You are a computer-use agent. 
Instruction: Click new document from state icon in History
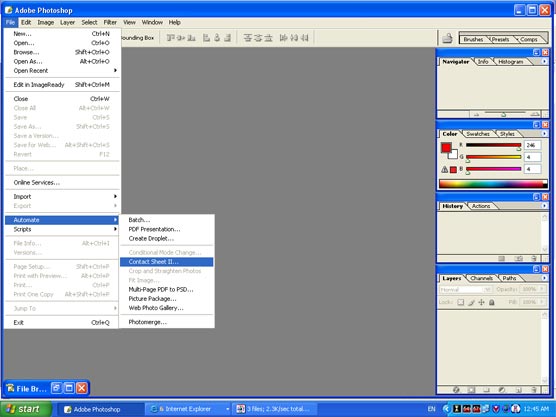[x=501, y=258]
